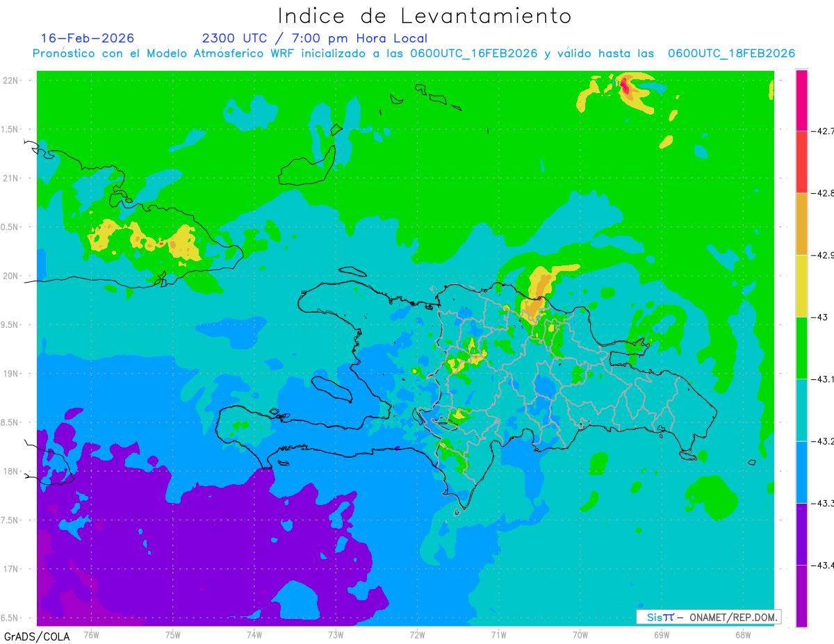Click the '7.5N' latitude label
The height and width of the screenshot is (644, 834).
pyautogui.click(x=10, y=520)
